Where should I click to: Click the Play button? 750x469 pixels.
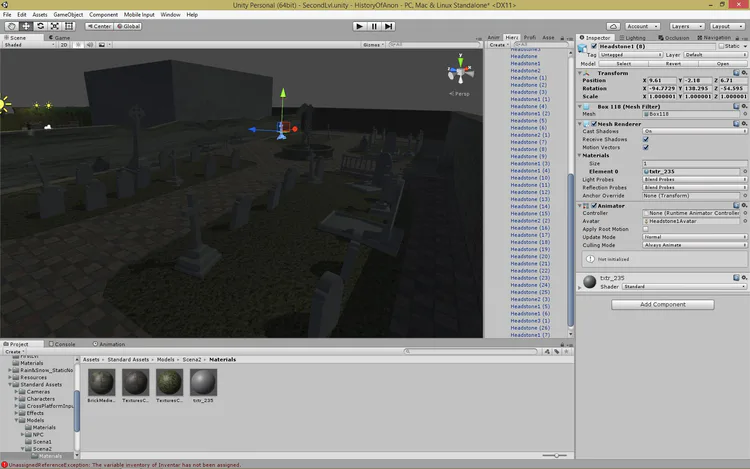(x=359, y=26)
